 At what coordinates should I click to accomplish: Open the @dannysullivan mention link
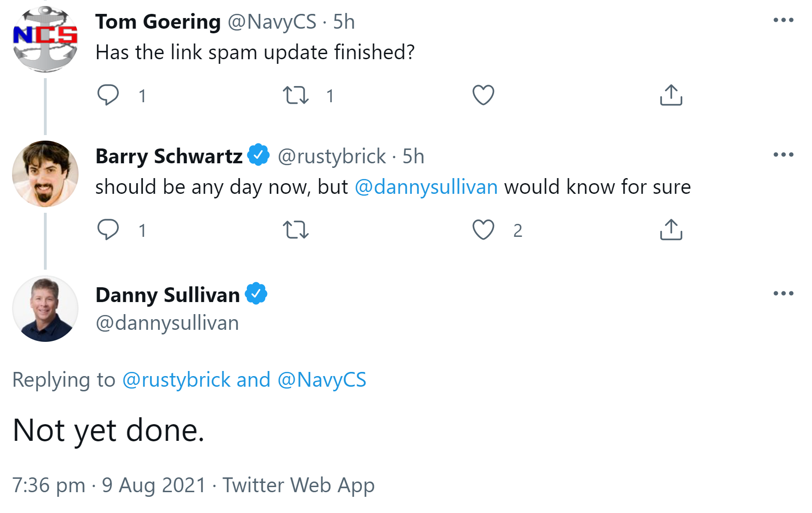click(426, 187)
